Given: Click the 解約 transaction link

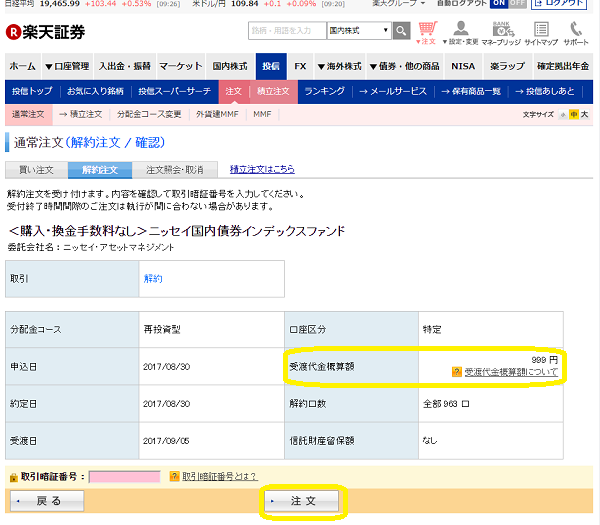Looking at the screenshot, I should pos(153,279).
